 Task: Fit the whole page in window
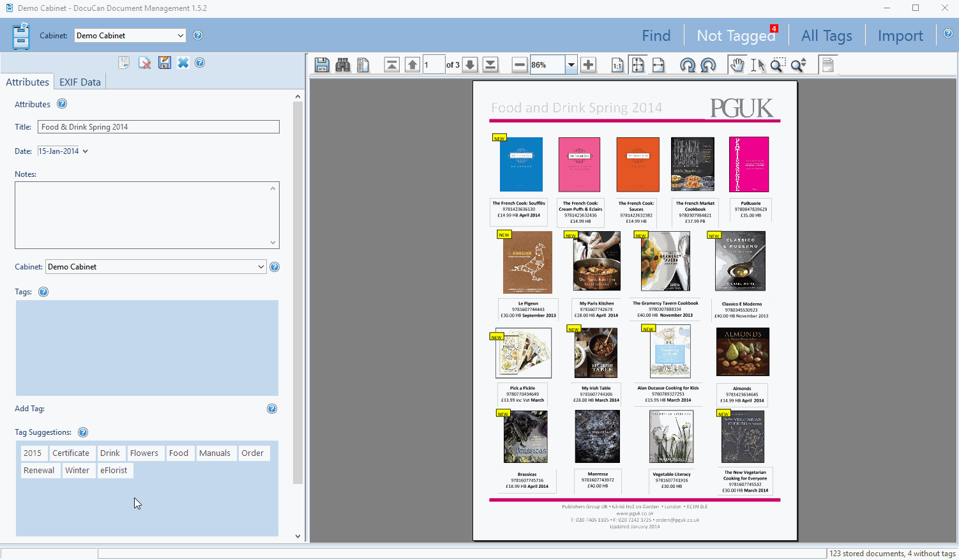point(638,64)
